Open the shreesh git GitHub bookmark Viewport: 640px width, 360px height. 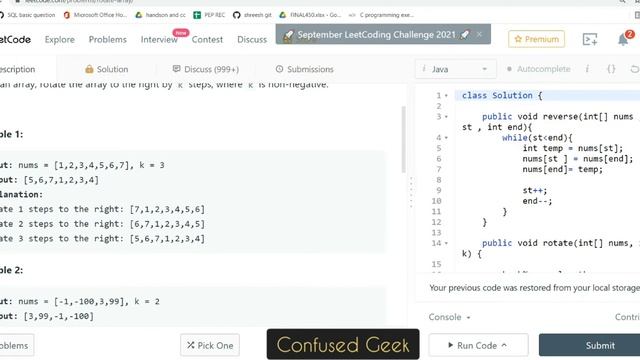point(252,15)
